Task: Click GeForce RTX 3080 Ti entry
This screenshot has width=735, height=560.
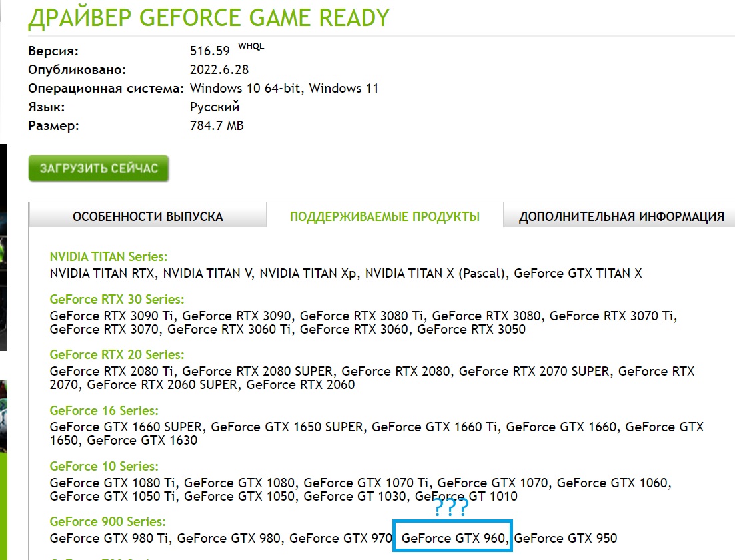Action: click(361, 316)
